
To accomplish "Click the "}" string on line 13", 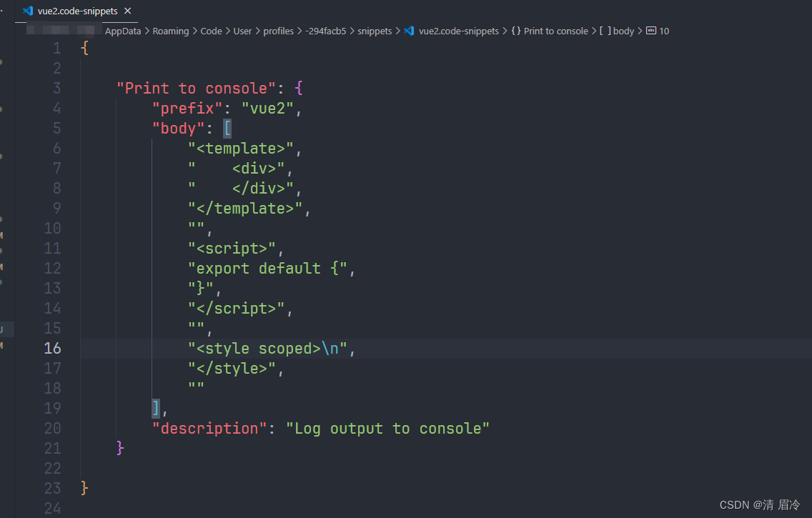I will tap(201, 288).
